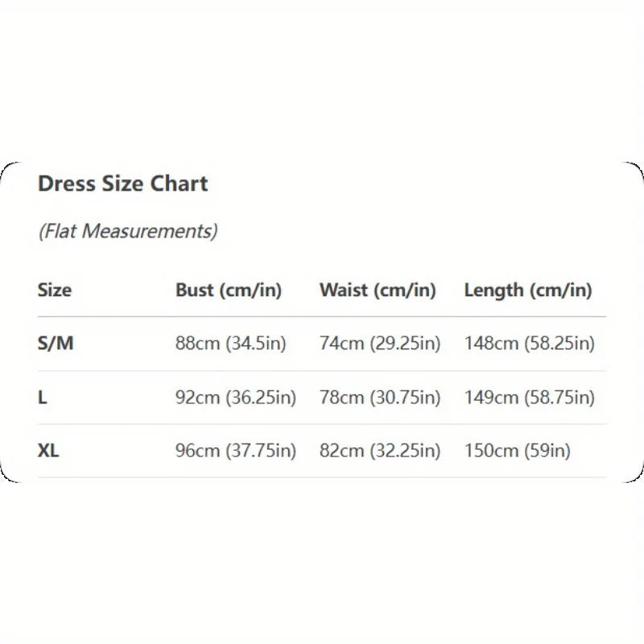Click the S/M size row label
The image size is (644, 644).
(56, 344)
